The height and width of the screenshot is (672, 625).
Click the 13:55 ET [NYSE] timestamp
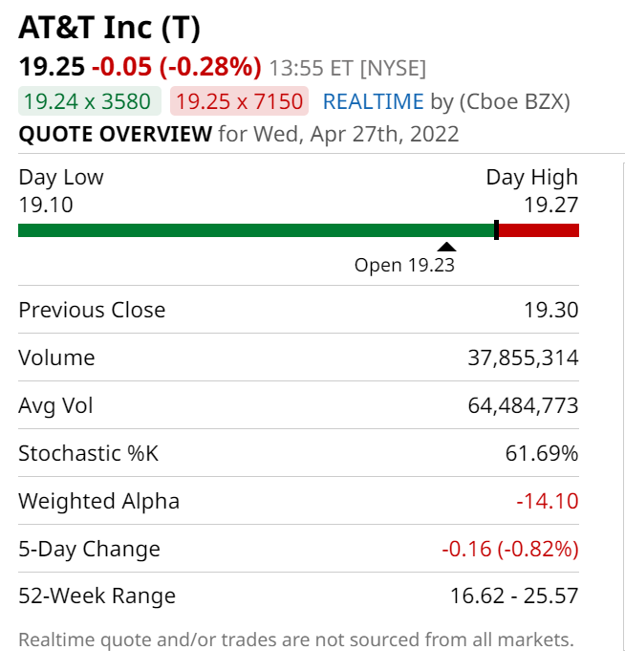(x=348, y=68)
